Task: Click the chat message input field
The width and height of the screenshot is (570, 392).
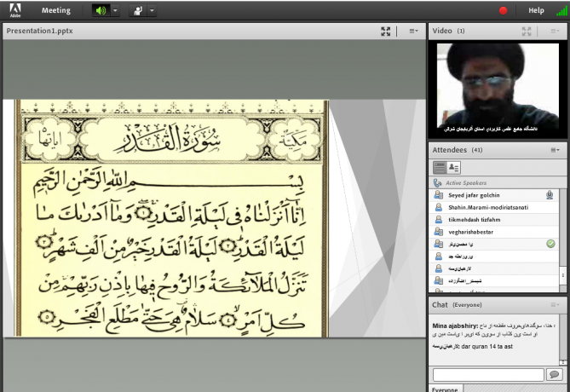Action: tap(487, 374)
